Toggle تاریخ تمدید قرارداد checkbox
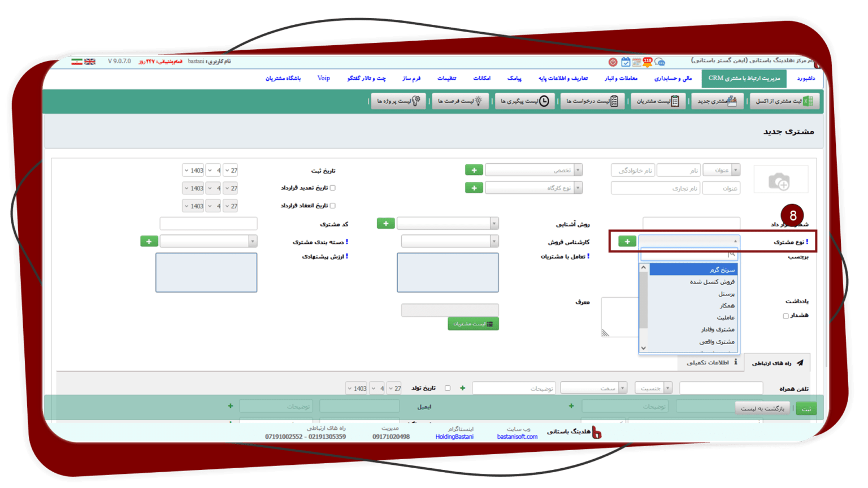Image resolution: width=868 pixels, height=488 pixels. coord(332,188)
